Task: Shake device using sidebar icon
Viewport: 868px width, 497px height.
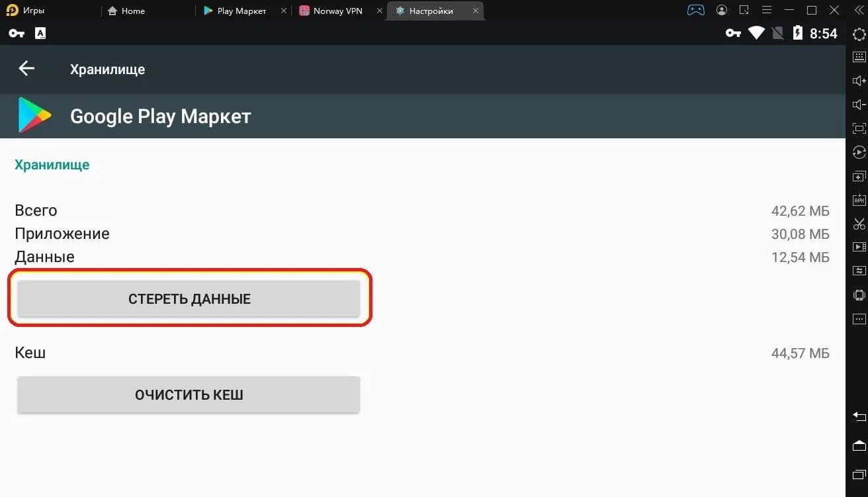Action: (859, 295)
